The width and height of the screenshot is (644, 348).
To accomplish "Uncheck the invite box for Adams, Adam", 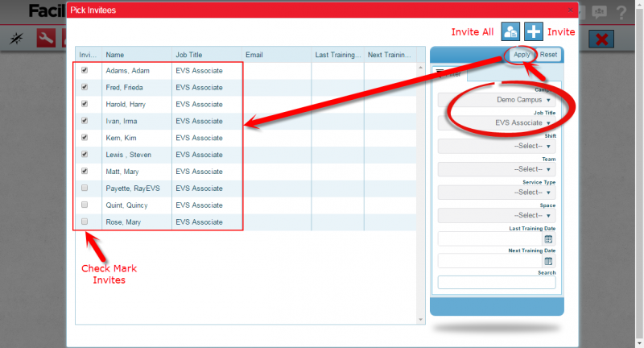I will [85, 71].
